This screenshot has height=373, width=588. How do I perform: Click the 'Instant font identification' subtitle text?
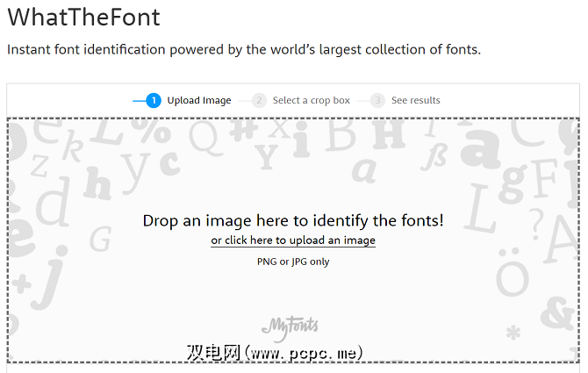244,50
